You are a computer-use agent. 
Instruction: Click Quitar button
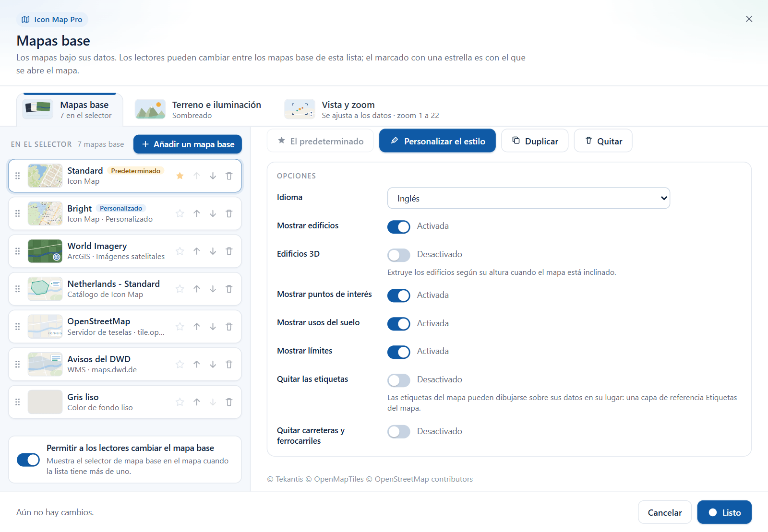[x=603, y=141]
